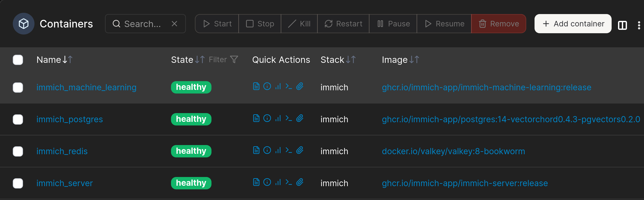Open the vertical three-dot options menu
644x200 pixels.
point(639,25)
